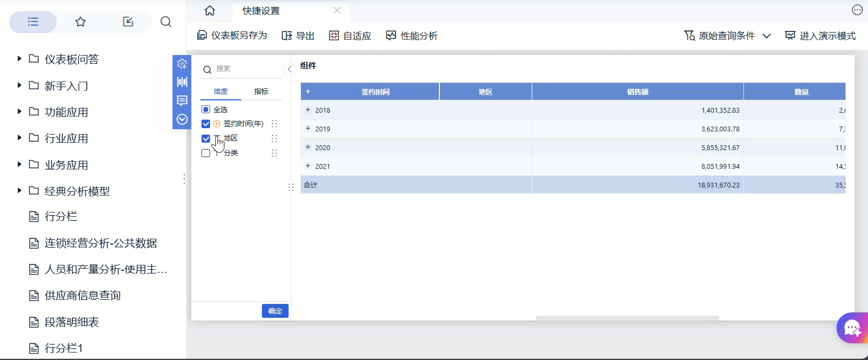Expand the 新手入门 folder
The width and height of the screenshot is (868, 360).
pyautogui.click(x=19, y=85)
